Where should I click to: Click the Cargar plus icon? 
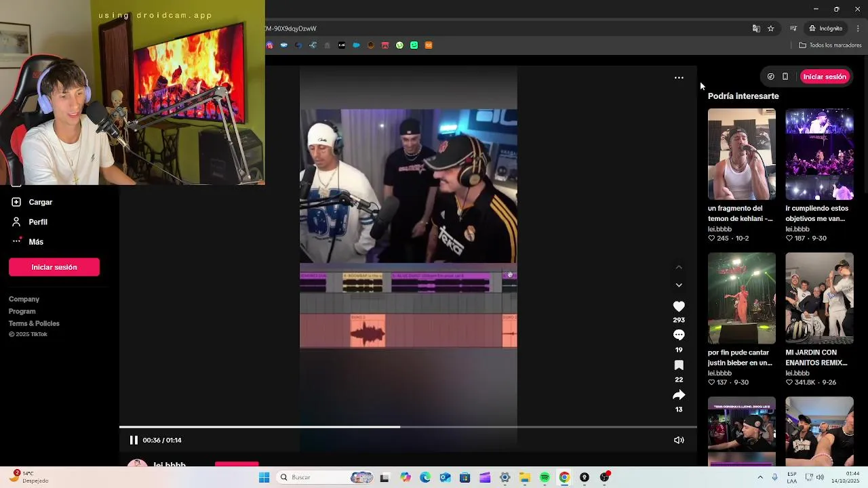point(16,202)
